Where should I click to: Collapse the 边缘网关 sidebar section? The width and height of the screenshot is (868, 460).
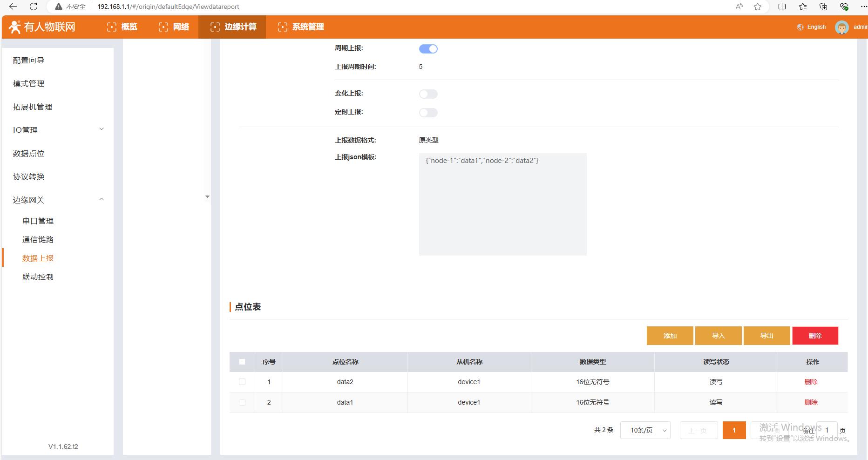point(58,200)
